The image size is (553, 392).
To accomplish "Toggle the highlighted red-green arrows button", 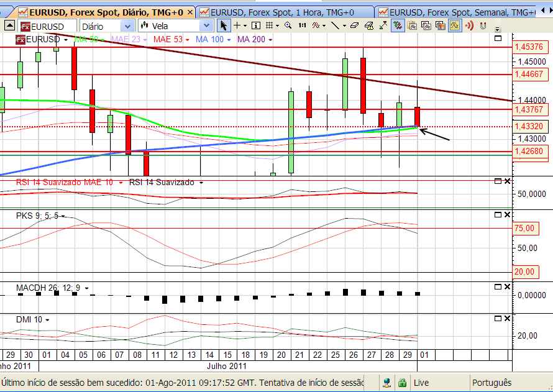I will 396,25.
